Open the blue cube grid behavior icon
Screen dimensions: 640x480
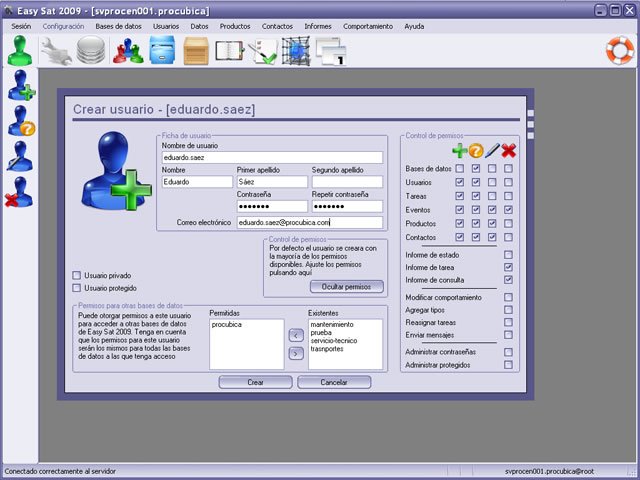tap(296, 51)
